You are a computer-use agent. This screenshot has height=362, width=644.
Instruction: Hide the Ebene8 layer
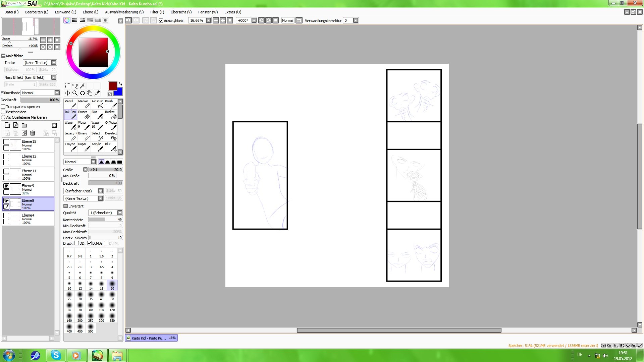(x=6, y=201)
